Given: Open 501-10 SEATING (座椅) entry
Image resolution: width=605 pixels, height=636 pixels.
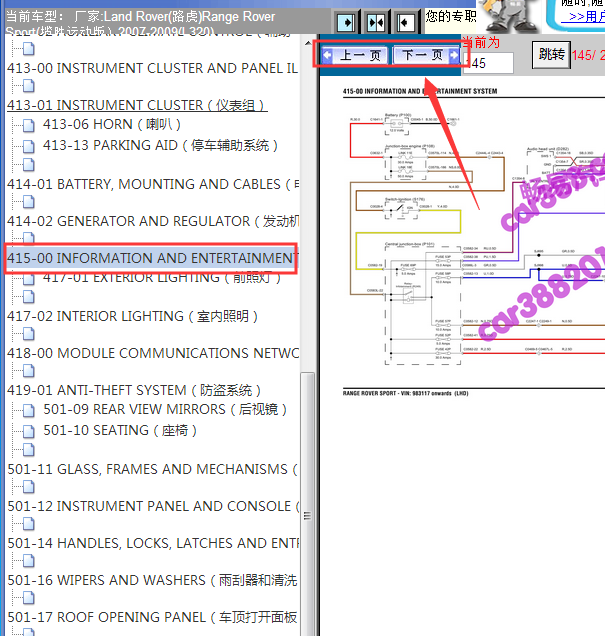Looking at the screenshot, I should (x=120, y=430).
